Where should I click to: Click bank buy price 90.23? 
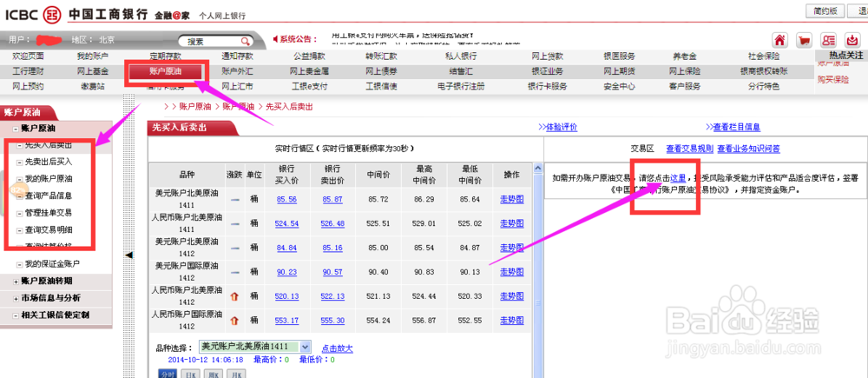(x=286, y=272)
